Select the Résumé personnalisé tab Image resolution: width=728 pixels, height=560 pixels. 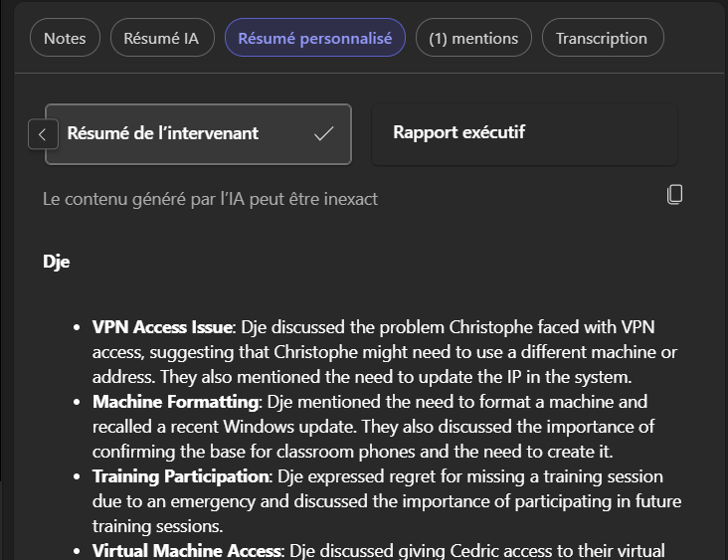click(x=314, y=39)
